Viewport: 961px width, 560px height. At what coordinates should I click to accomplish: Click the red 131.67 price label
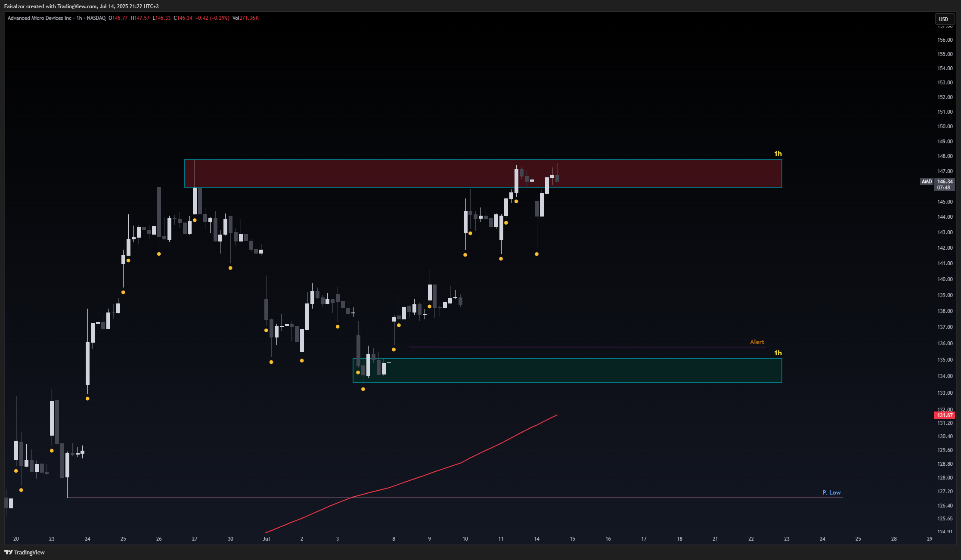pos(944,415)
